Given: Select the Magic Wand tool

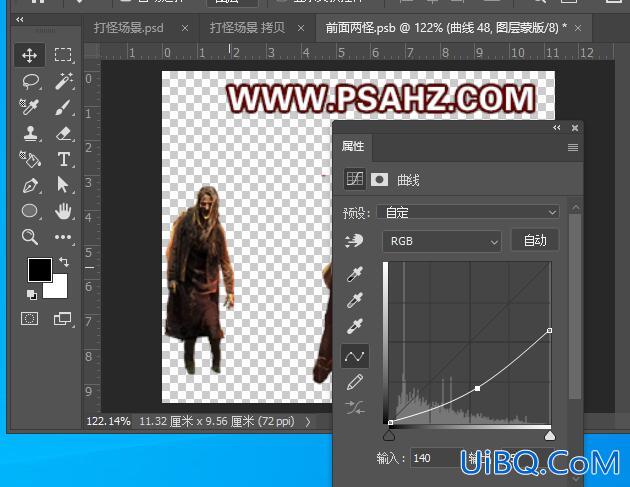Looking at the screenshot, I should click(x=64, y=81).
